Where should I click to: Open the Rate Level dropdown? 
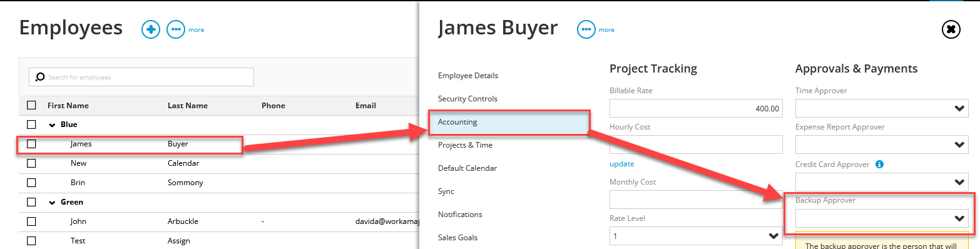(696, 236)
